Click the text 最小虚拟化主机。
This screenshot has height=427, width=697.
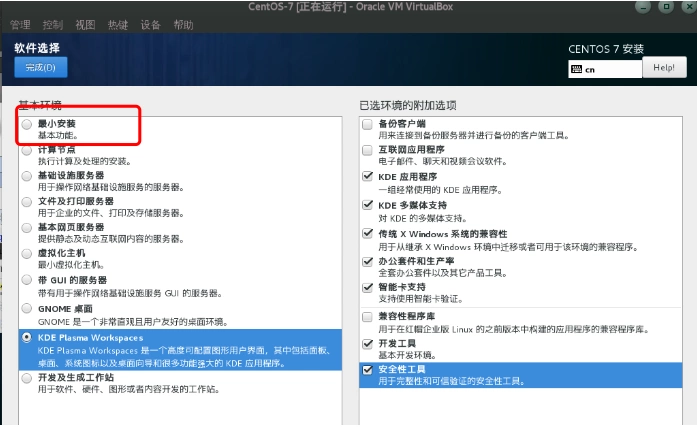pyautogui.click(x=71, y=265)
